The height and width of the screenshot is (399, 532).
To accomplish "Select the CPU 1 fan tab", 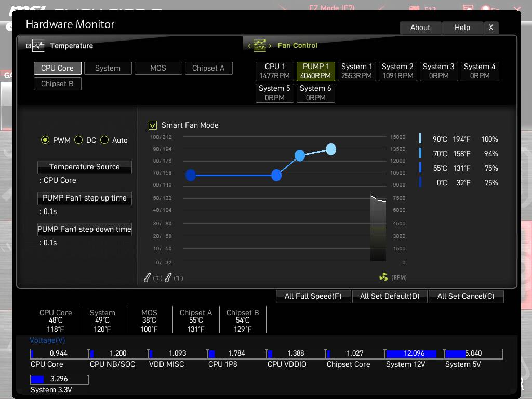I will pyautogui.click(x=275, y=71).
